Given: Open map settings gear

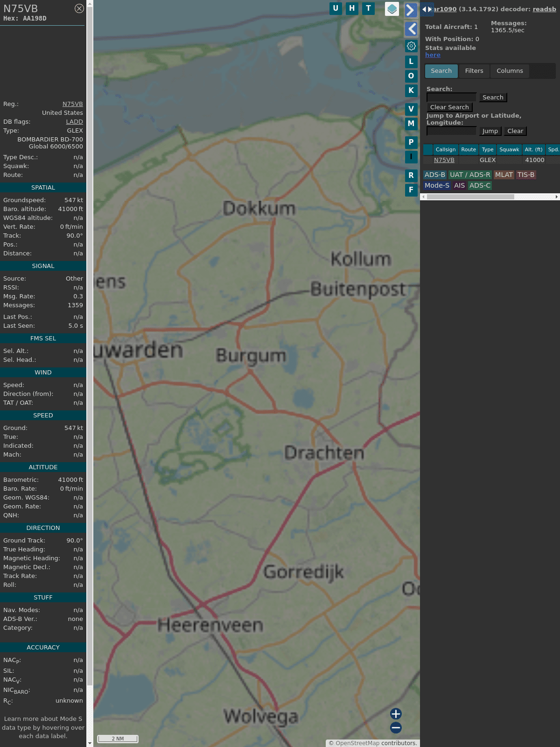Looking at the screenshot, I should point(411,46).
